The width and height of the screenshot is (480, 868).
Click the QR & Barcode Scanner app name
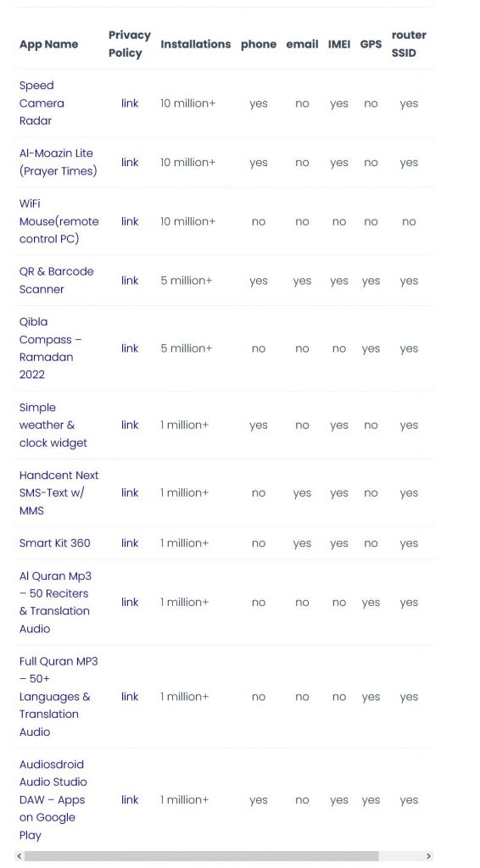(x=57, y=280)
